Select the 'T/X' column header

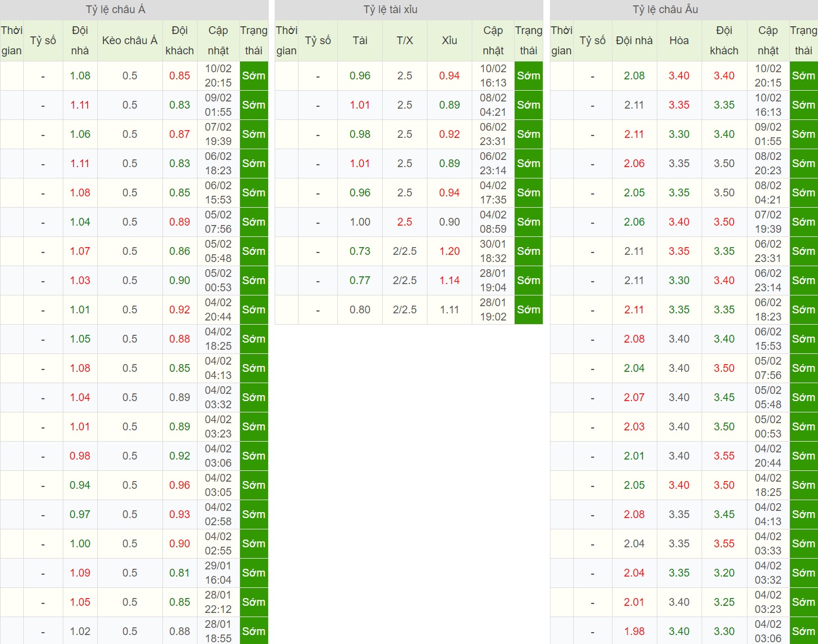coord(405,41)
